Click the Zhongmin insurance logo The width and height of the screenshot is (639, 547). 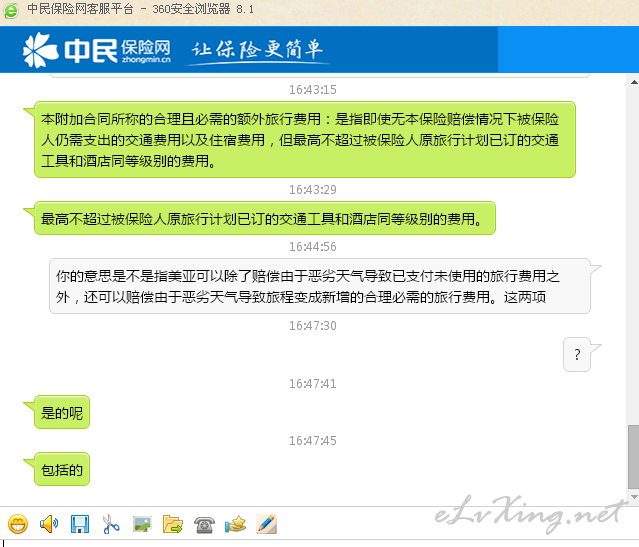[x=97, y=50]
